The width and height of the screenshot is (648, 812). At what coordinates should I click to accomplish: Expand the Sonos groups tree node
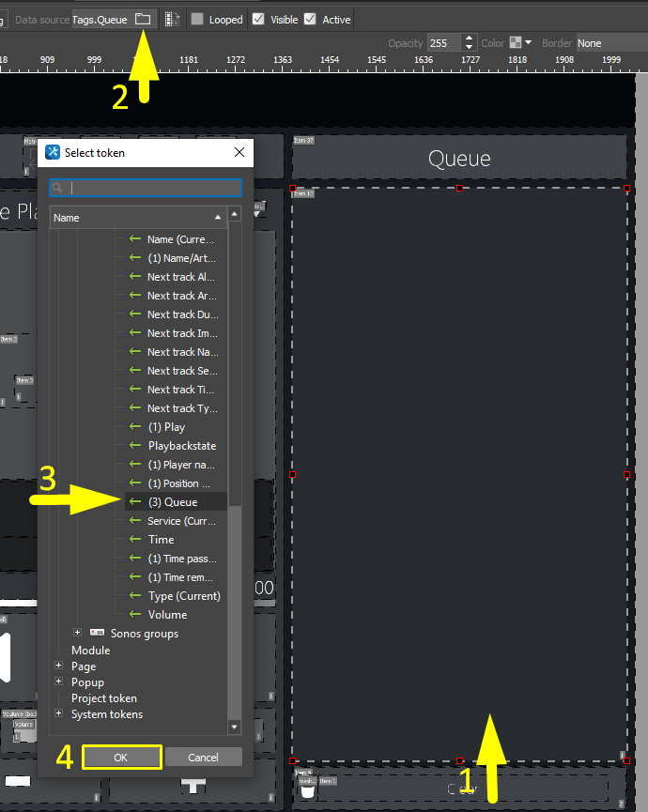click(x=78, y=634)
